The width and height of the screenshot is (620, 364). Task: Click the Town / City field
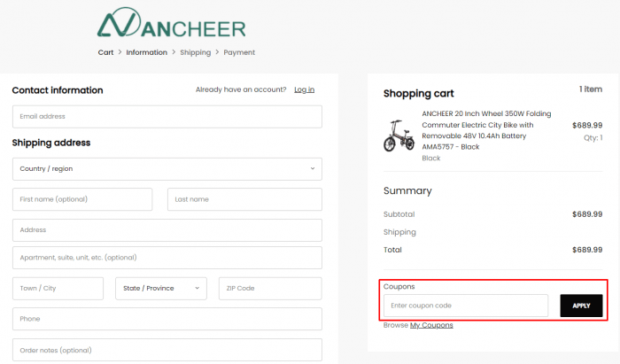58,289
